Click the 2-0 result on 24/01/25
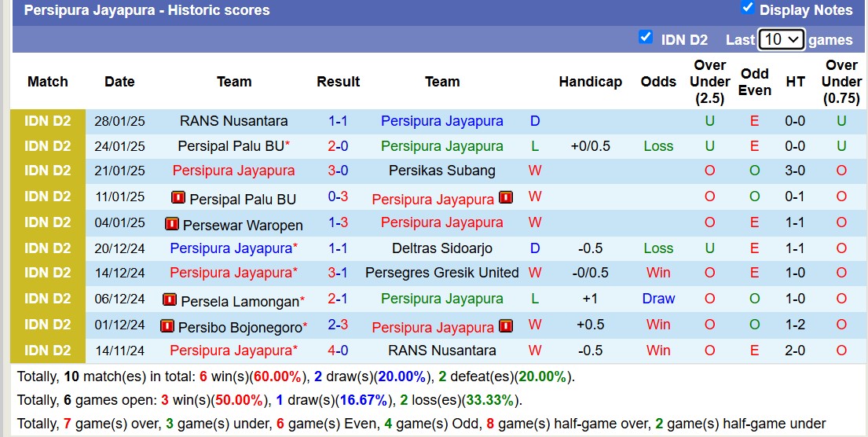Screen dimensions: 868x437 (x=338, y=146)
